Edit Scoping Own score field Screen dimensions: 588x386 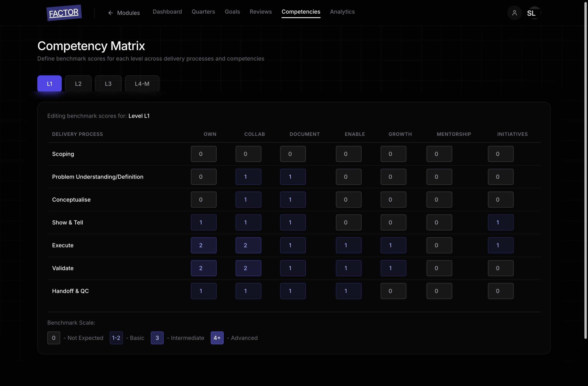pos(204,154)
